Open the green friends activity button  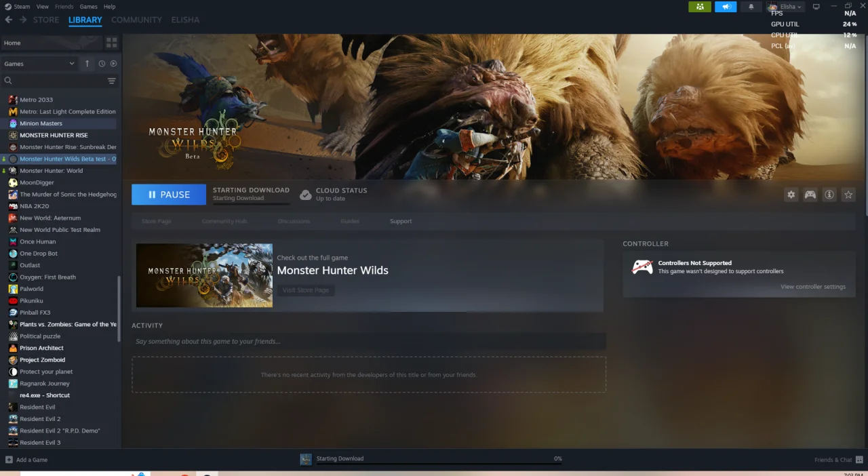(700, 7)
